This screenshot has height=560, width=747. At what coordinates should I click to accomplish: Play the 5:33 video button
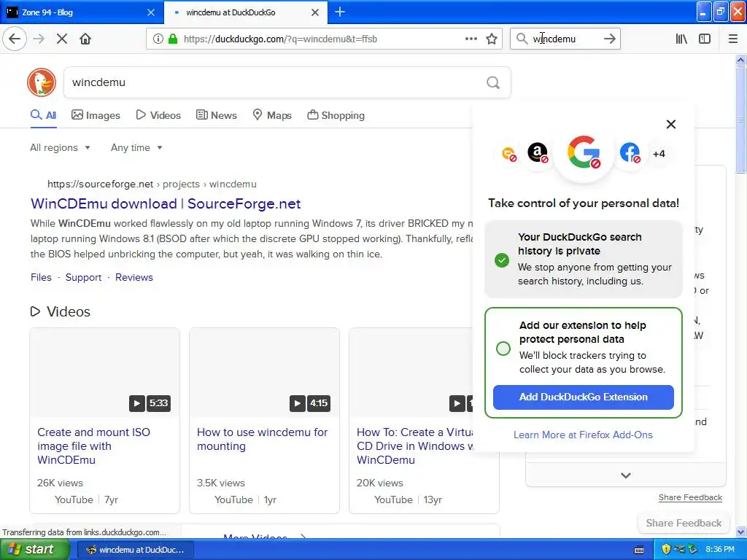tap(136, 403)
